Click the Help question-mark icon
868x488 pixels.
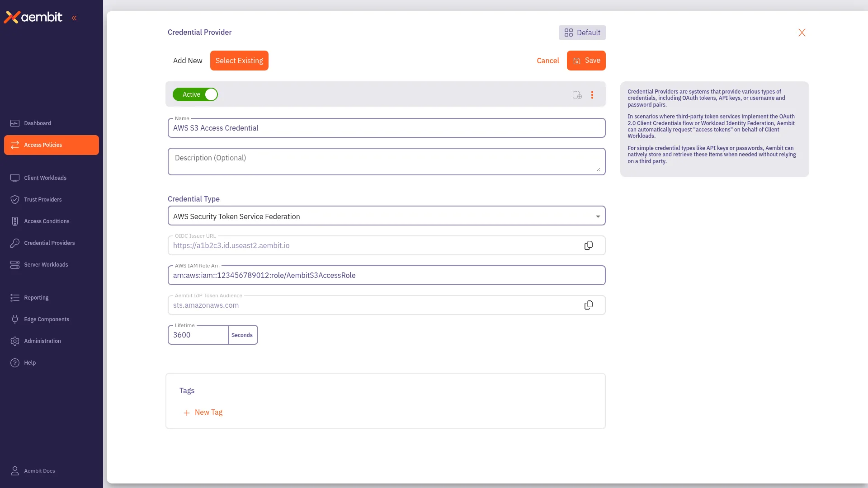(x=15, y=363)
